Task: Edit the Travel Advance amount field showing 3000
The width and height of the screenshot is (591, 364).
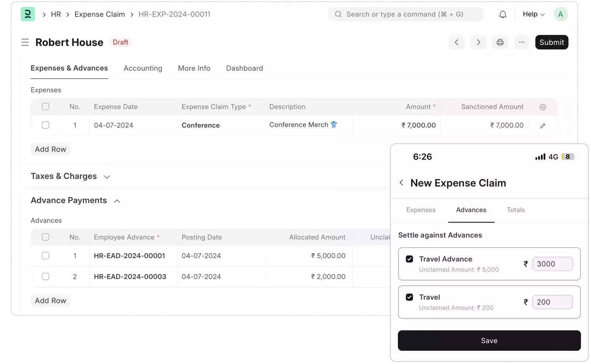Action: (553, 264)
